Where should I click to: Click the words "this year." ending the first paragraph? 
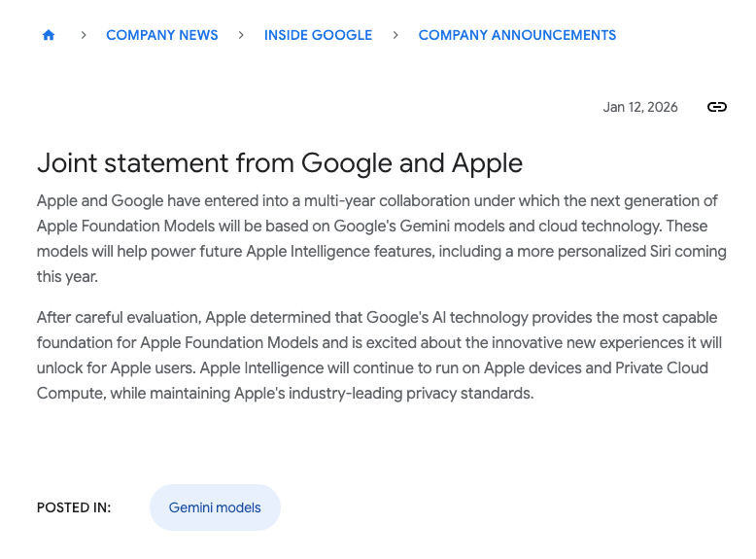coord(67,277)
